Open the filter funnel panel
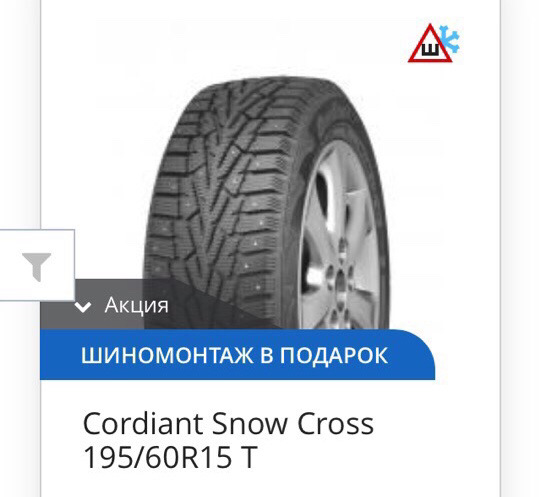The height and width of the screenshot is (497, 540). (x=37, y=265)
